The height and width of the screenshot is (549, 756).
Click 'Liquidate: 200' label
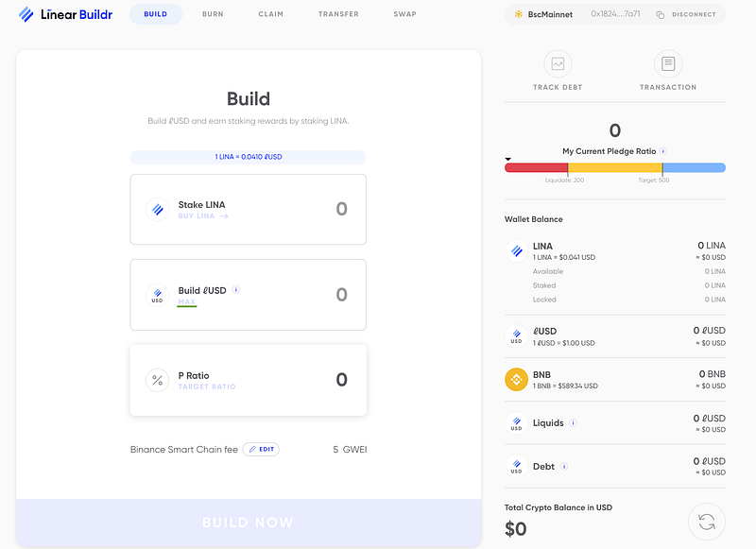click(x=564, y=180)
